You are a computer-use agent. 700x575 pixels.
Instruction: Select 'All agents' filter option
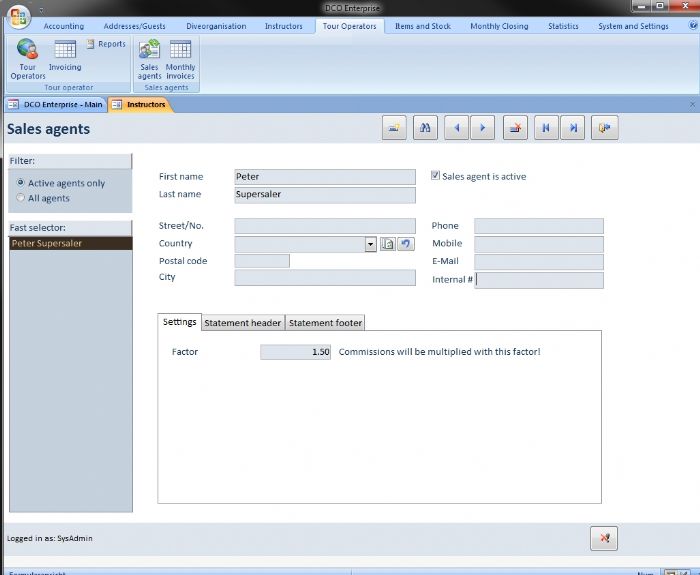click(x=21, y=199)
